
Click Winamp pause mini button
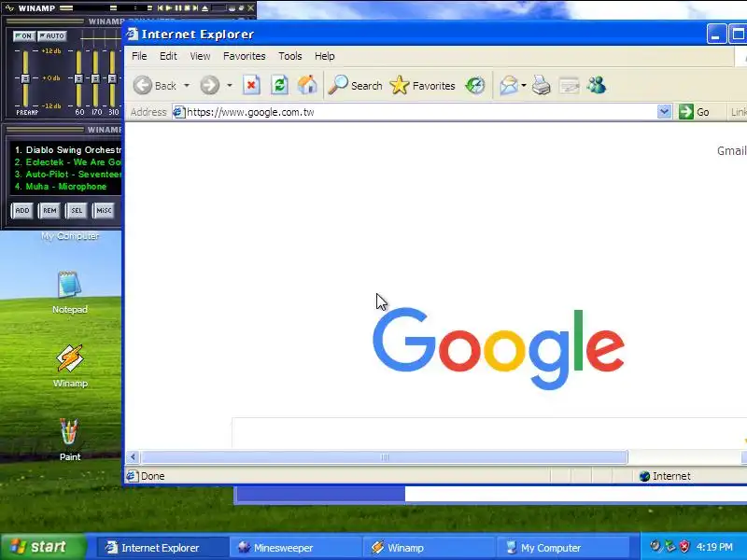(x=178, y=8)
